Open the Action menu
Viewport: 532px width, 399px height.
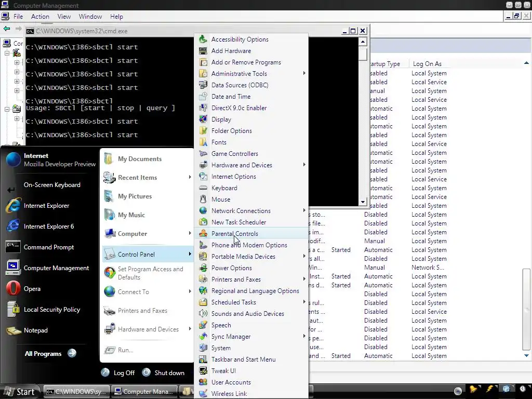coord(40,16)
